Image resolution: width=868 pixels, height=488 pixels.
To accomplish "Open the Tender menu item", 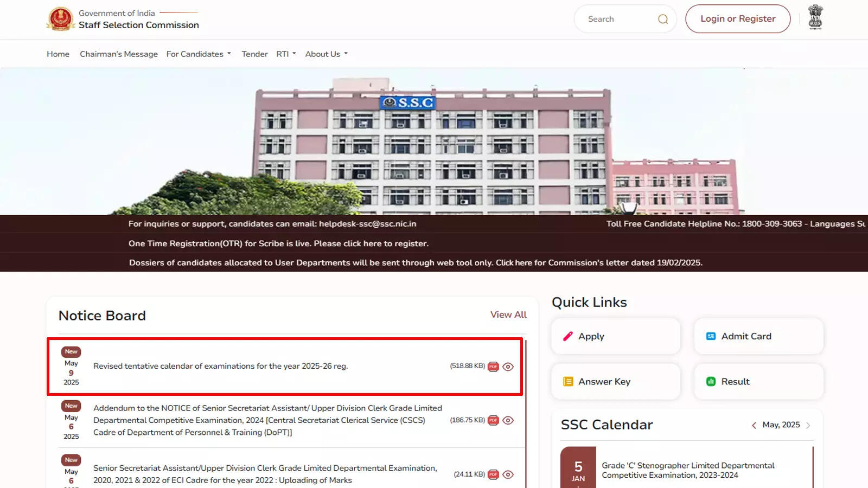I will coord(254,54).
